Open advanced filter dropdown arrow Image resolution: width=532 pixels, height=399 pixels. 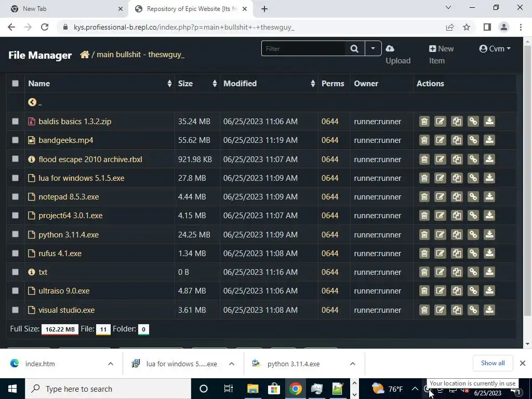point(373,48)
